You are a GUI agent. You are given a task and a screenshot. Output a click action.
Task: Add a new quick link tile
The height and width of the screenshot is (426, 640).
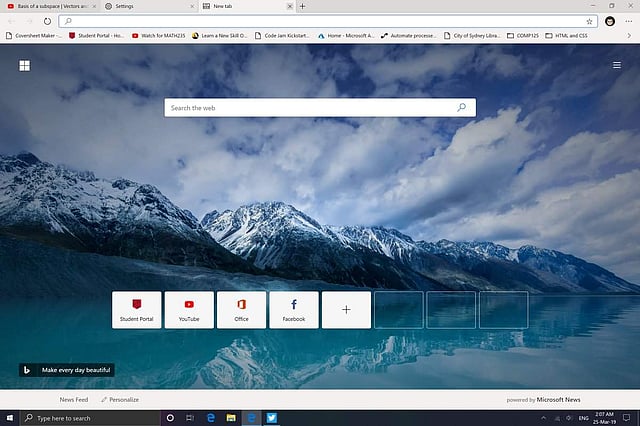346,310
